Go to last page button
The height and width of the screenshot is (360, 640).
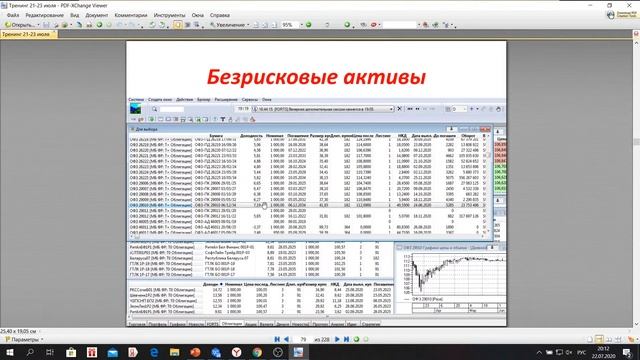346,339
